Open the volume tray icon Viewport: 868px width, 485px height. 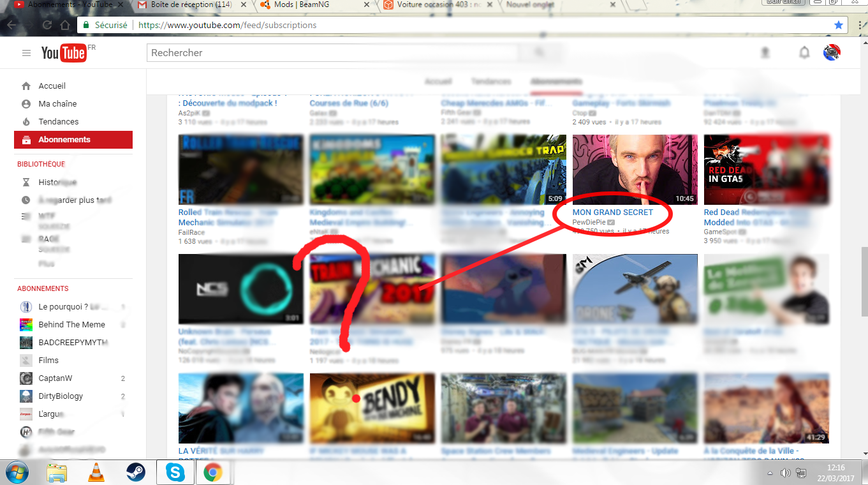point(785,473)
